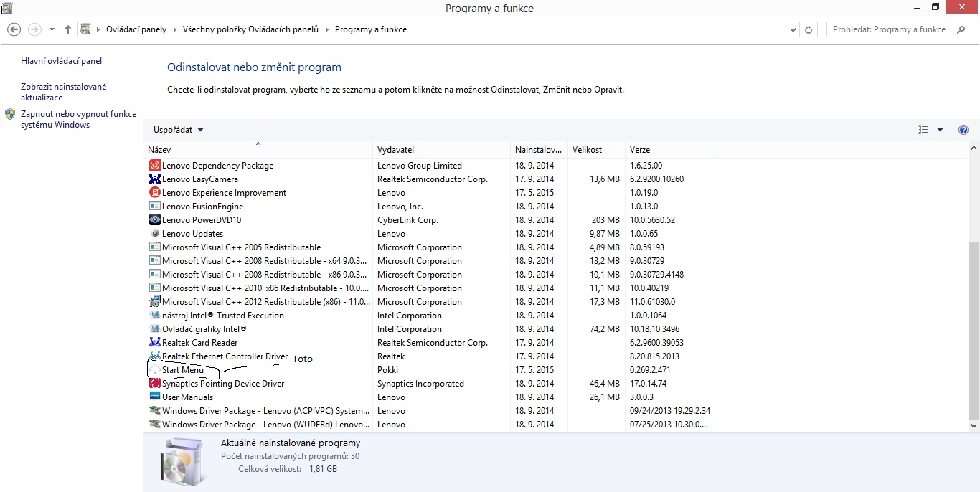Click the refresh icon beside address bar
Image resolution: width=980 pixels, height=492 pixels.
pyautogui.click(x=809, y=29)
